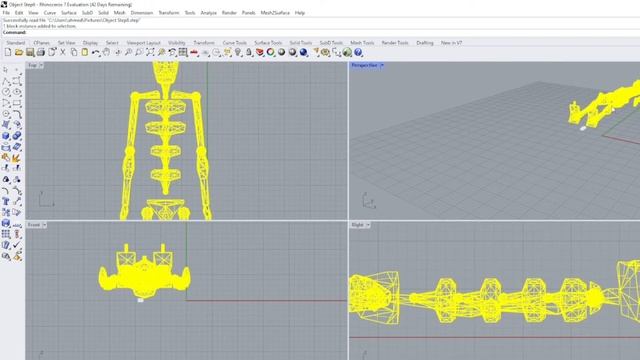The height and width of the screenshot is (360, 640).
Task: Click the red car Set View icon
Action: click(x=194, y=52)
